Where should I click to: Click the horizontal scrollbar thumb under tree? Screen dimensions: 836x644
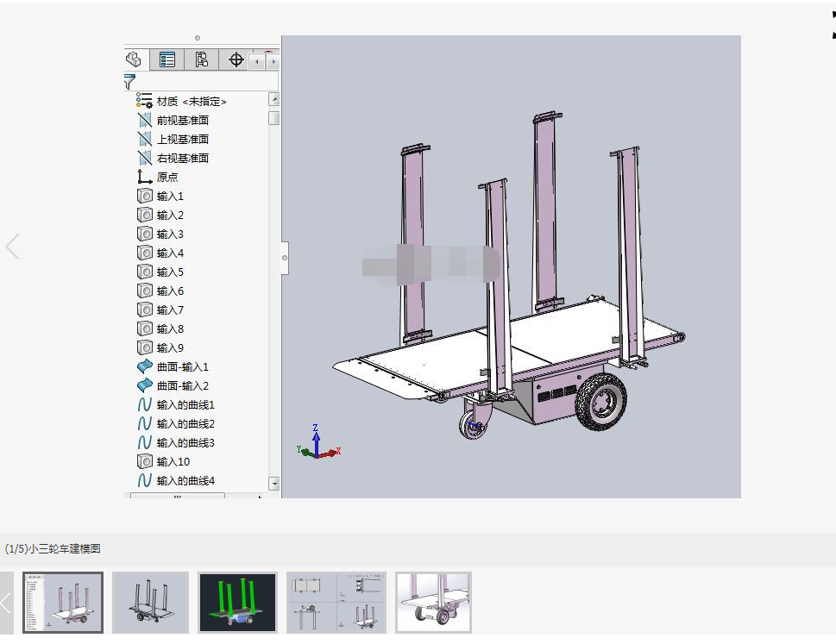pos(178,496)
